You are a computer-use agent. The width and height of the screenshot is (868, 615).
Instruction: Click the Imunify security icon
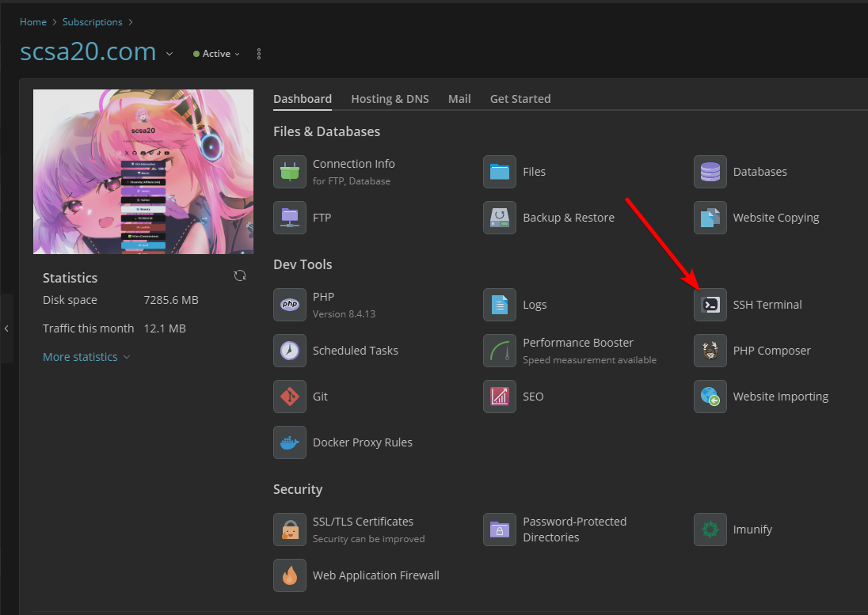(710, 530)
